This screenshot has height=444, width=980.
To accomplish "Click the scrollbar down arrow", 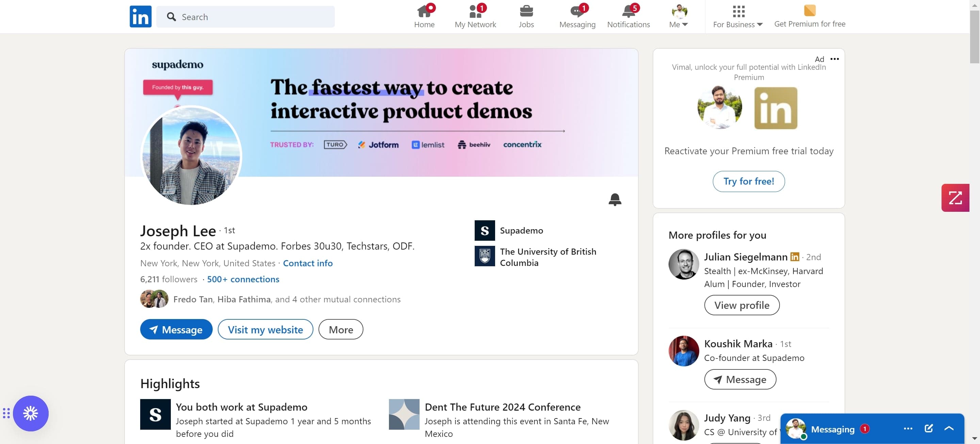I will (x=974, y=439).
